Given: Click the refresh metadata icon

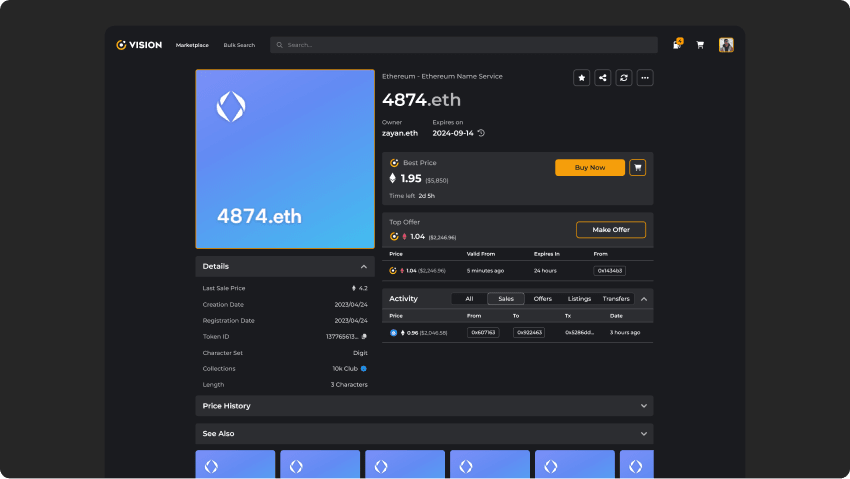Looking at the screenshot, I should tap(623, 77).
